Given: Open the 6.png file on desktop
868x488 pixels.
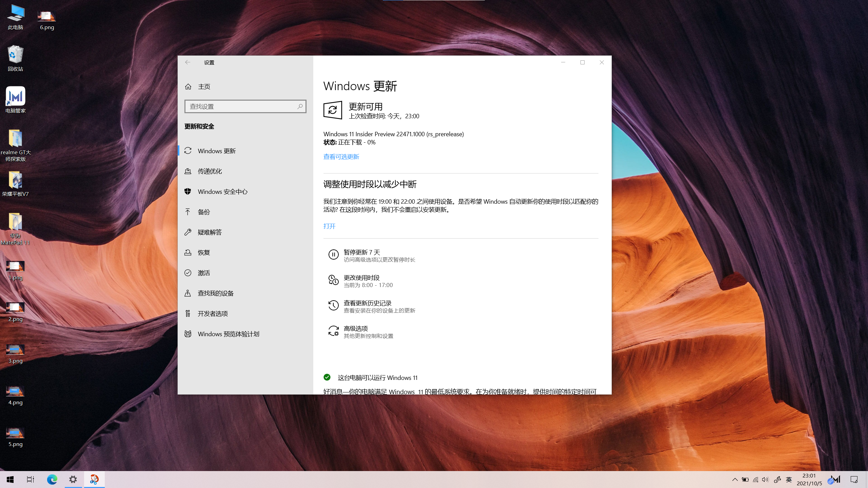Looking at the screenshot, I should 47,20.
